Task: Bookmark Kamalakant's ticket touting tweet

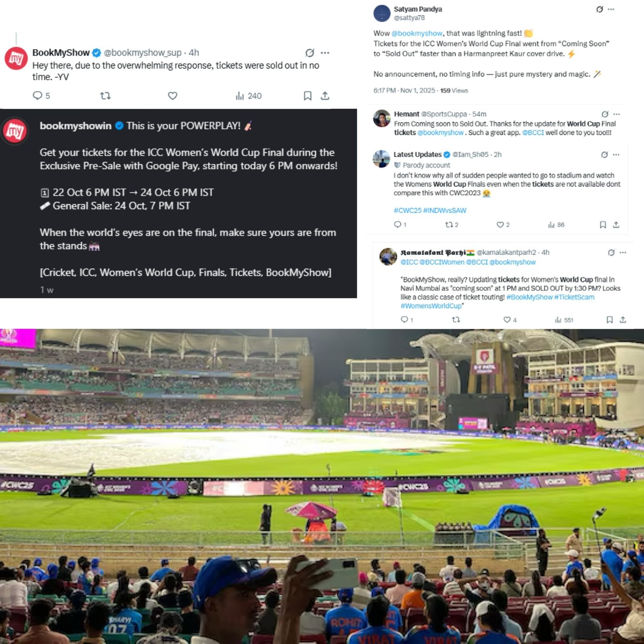Action: [609, 320]
